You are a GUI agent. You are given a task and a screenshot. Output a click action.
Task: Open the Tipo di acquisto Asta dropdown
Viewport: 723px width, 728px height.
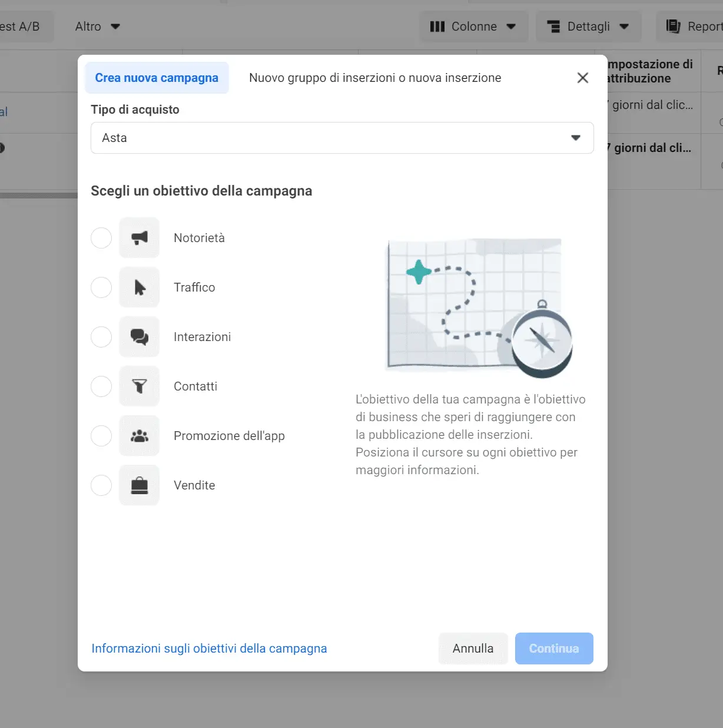[x=341, y=138]
